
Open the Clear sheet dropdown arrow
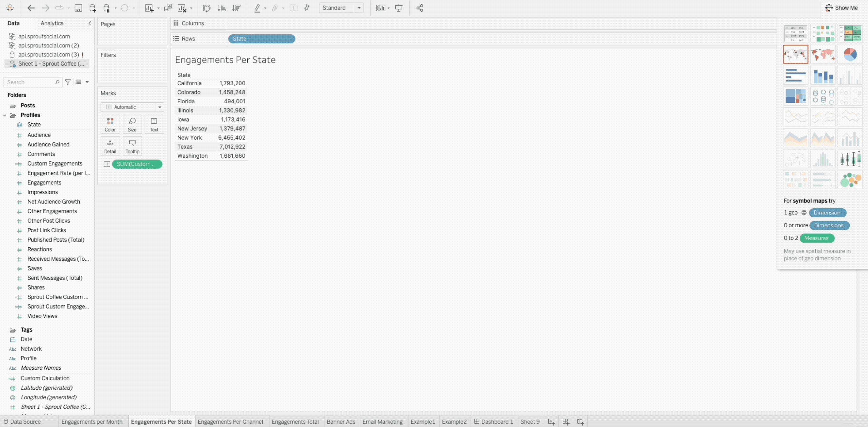[x=191, y=8]
